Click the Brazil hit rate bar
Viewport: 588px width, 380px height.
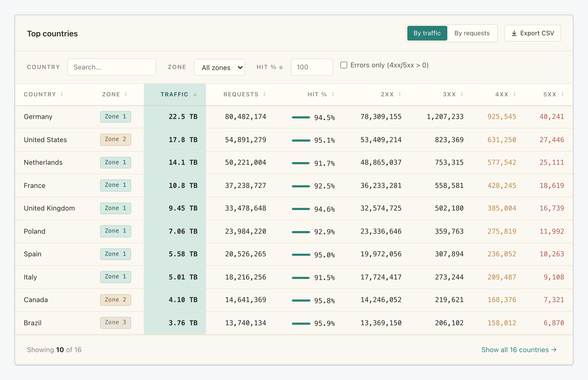tap(301, 324)
